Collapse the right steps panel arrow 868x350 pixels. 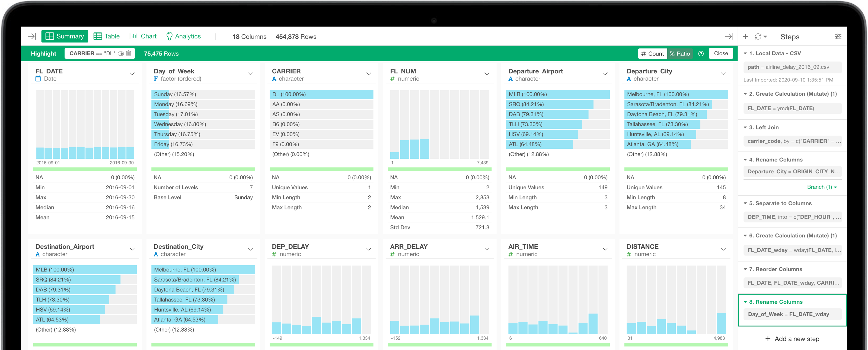point(729,36)
